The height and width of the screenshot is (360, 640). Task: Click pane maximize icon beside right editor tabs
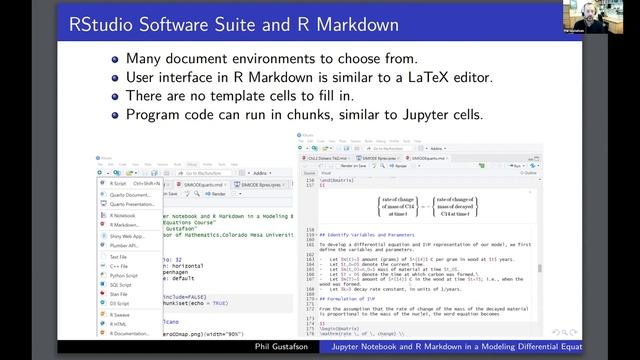pyautogui.click(x=537, y=158)
